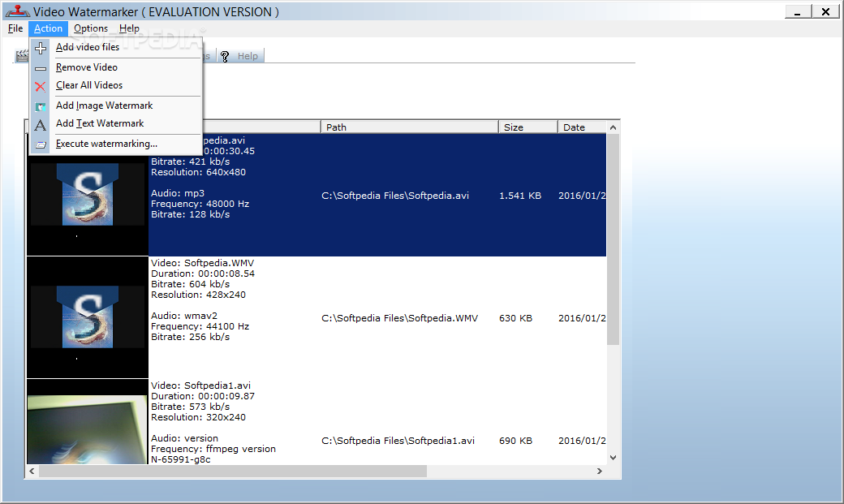Open the File menu
844x504 pixels.
tap(15, 28)
